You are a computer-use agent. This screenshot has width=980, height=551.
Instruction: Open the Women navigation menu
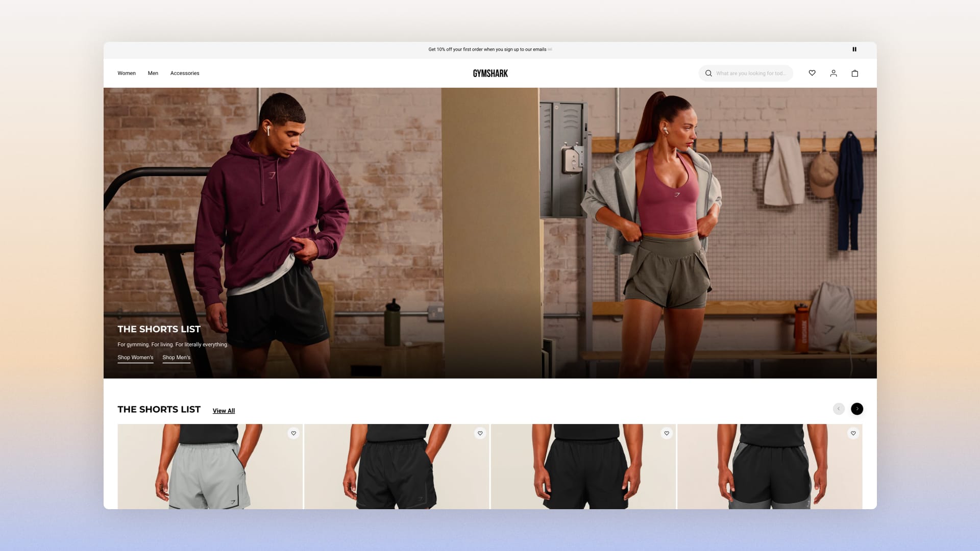pos(127,73)
